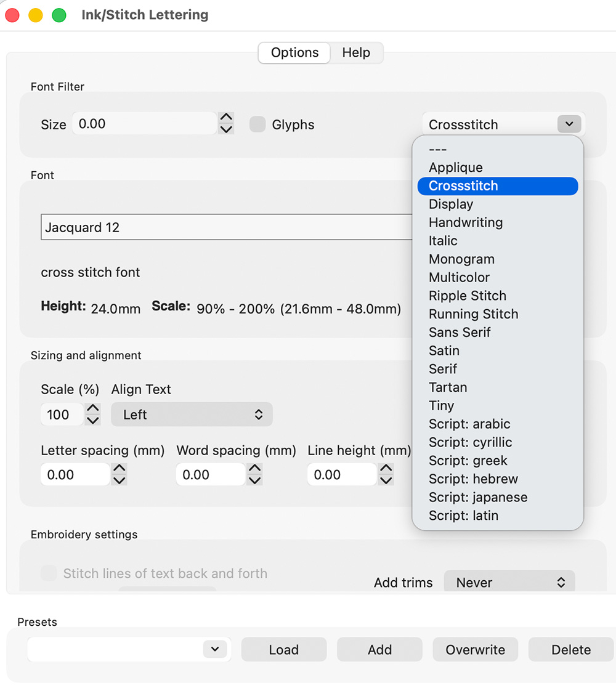Click the Add preset button
This screenshot has height=688, width=616.
[x=379, y=649]
